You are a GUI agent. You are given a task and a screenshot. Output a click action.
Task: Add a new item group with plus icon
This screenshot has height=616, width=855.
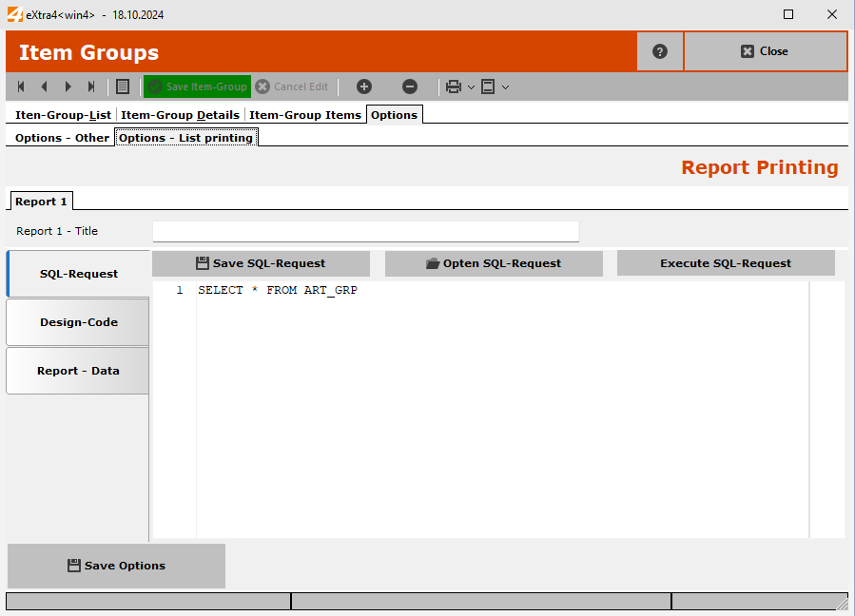pyautogui.click(x=364, y=87)
